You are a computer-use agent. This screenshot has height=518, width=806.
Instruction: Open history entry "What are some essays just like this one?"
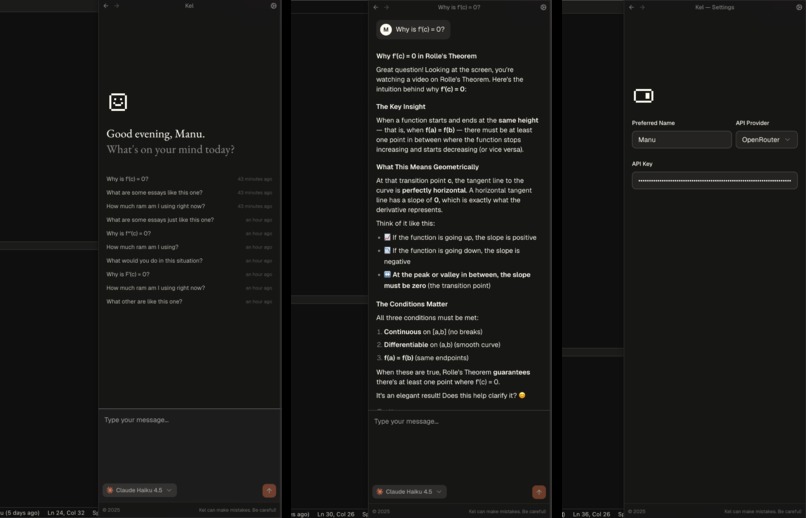pos(189,220)
